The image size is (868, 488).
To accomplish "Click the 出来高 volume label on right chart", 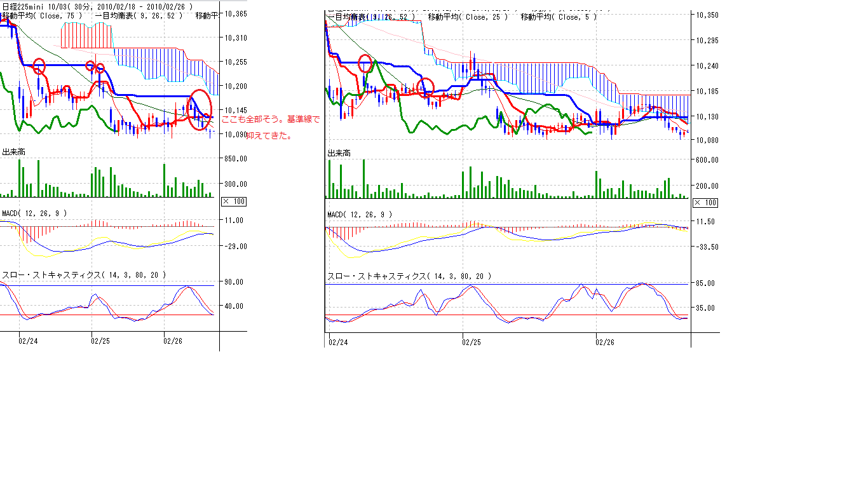I will (x=339, y=153).
